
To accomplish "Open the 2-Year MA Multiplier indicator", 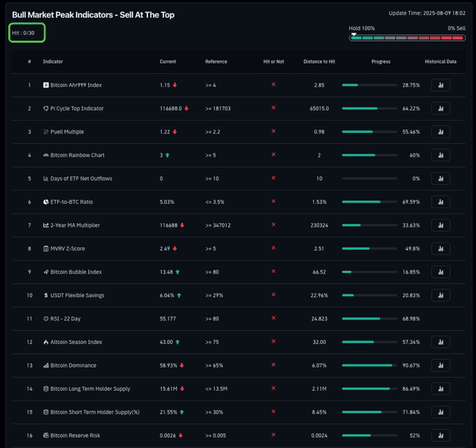I will 74,225.
